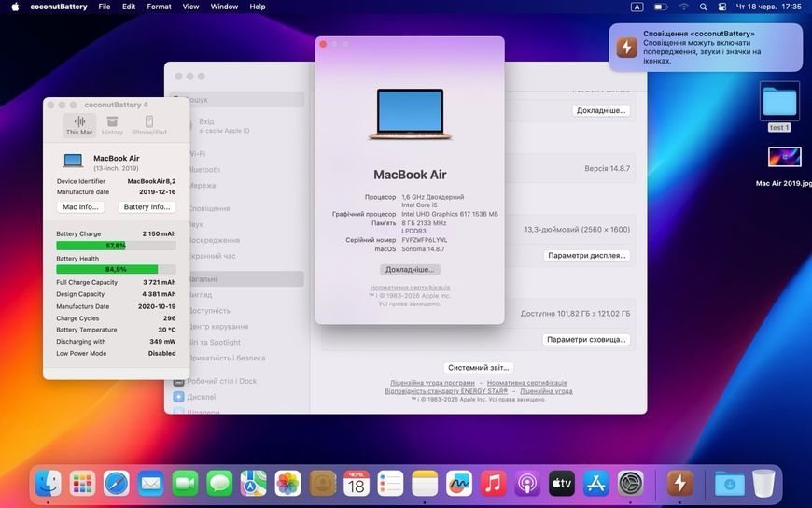Open Messages from the Dock
This screenshot has width=812, height=508.
click(219, 483)
